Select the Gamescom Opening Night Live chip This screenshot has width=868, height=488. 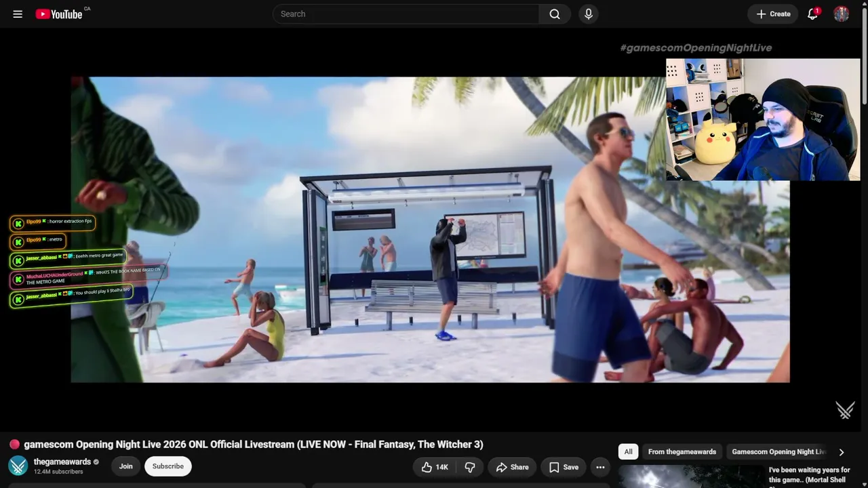(778, 452)
